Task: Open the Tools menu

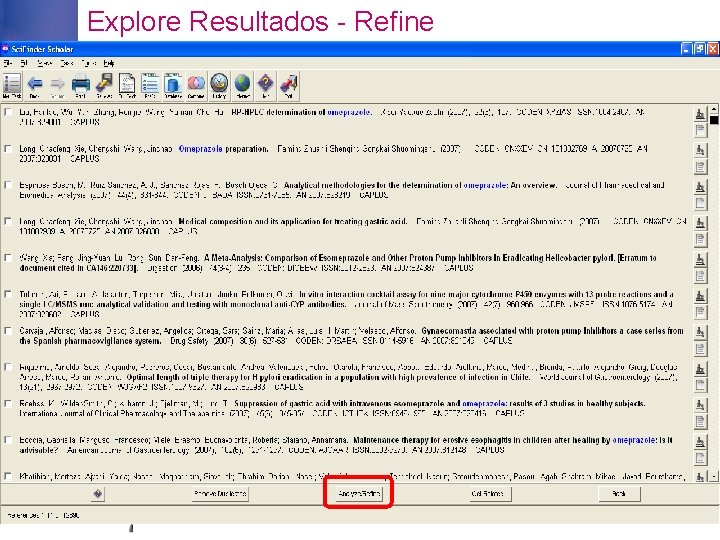Action: 88,63
